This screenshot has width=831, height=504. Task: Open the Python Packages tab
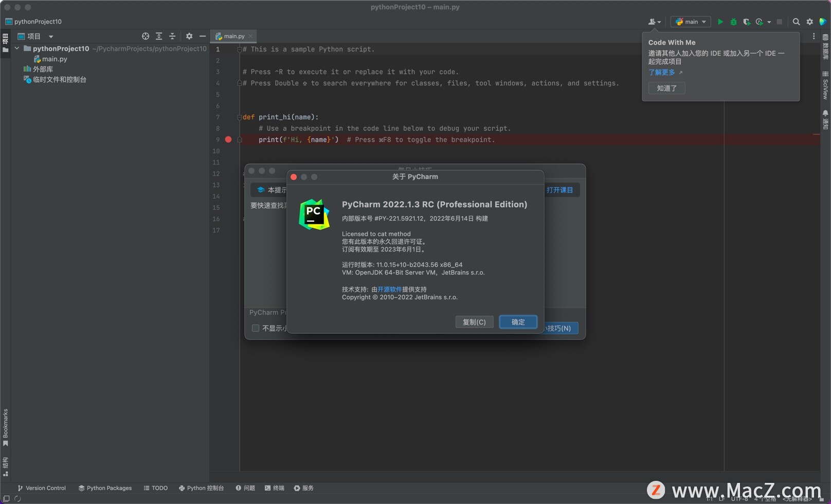(105, 488)
